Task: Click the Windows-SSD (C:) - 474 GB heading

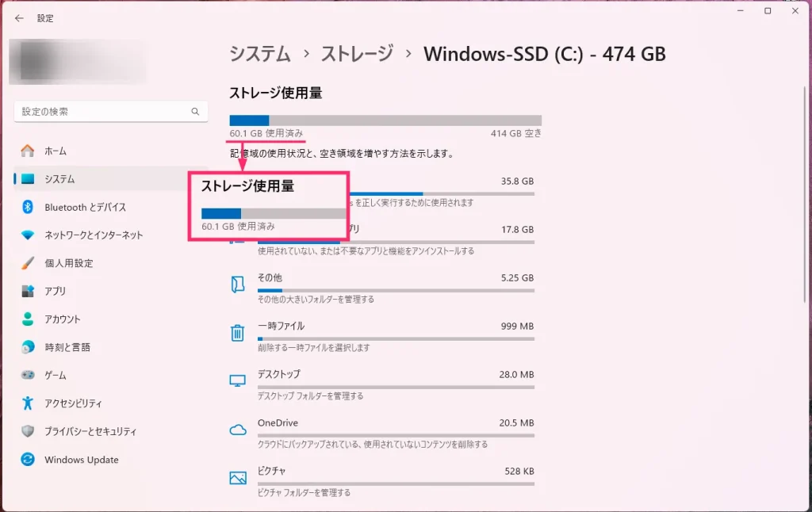Action: pos(544,54)
